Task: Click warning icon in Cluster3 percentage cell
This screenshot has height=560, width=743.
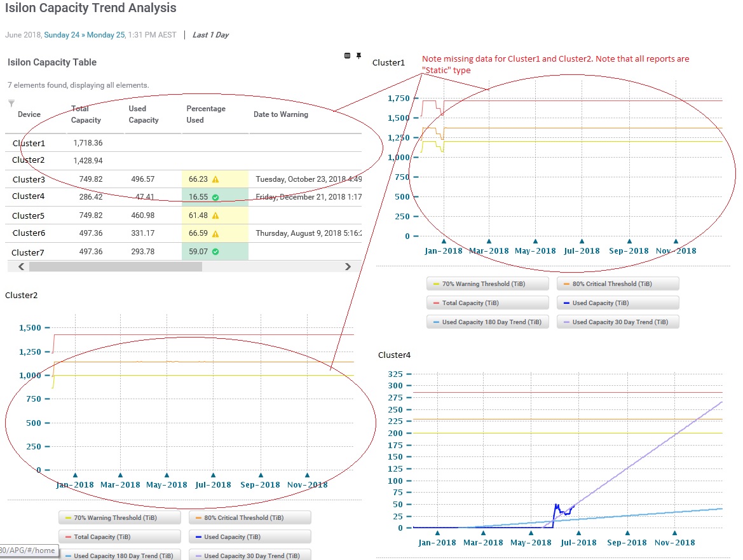Action: [x=215, y=180]
